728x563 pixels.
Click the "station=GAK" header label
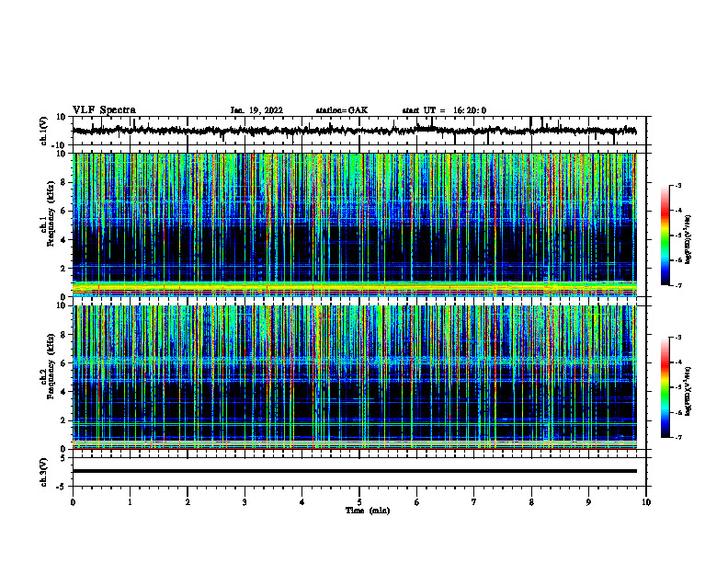coord(342,110)
